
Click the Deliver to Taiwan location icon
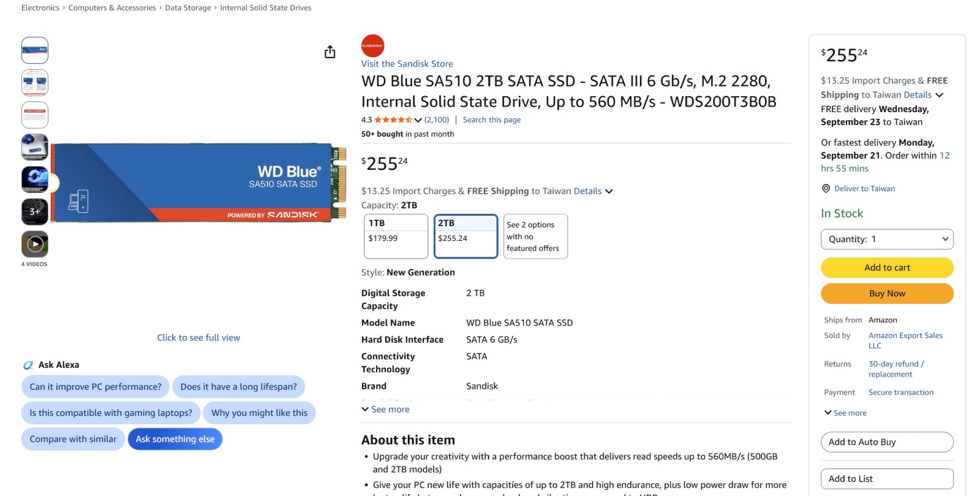826,189
